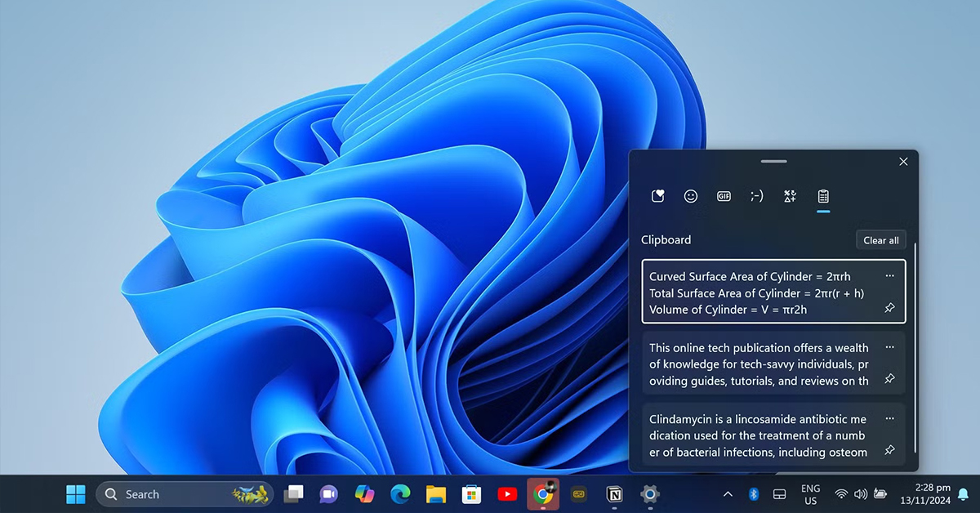980x513 pixels.
Task: Switch to the GIF tab
Action: click(724, 196)
